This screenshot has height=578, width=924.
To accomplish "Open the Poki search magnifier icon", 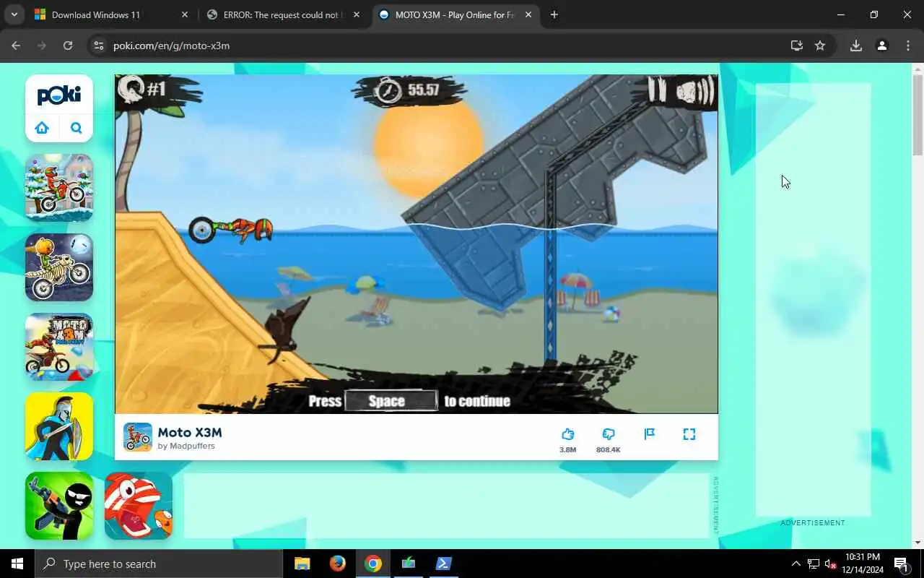I will (77, 128).
